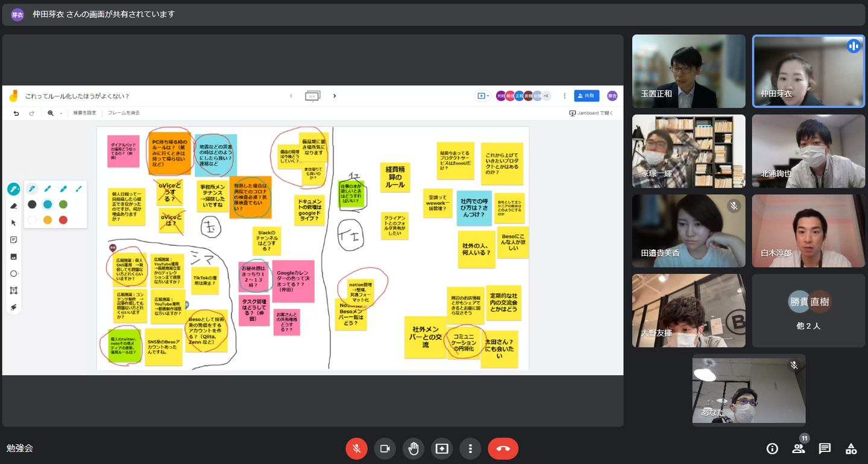
Task: Redo the last Jamboard action
Action: pos(31,113)
